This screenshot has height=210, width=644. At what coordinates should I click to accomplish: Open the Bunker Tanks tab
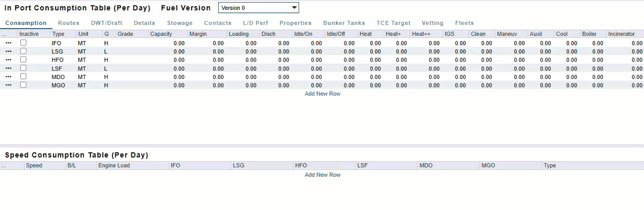[344, 23]
